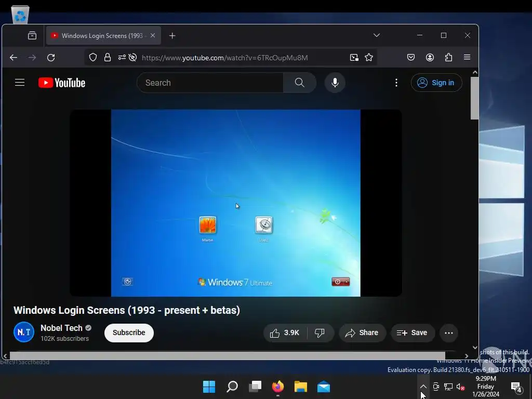The height and width of the screenshot is (399, 532).
Task: Click the vertical scrollbar down arrow
Action: (x=475, y=348)
